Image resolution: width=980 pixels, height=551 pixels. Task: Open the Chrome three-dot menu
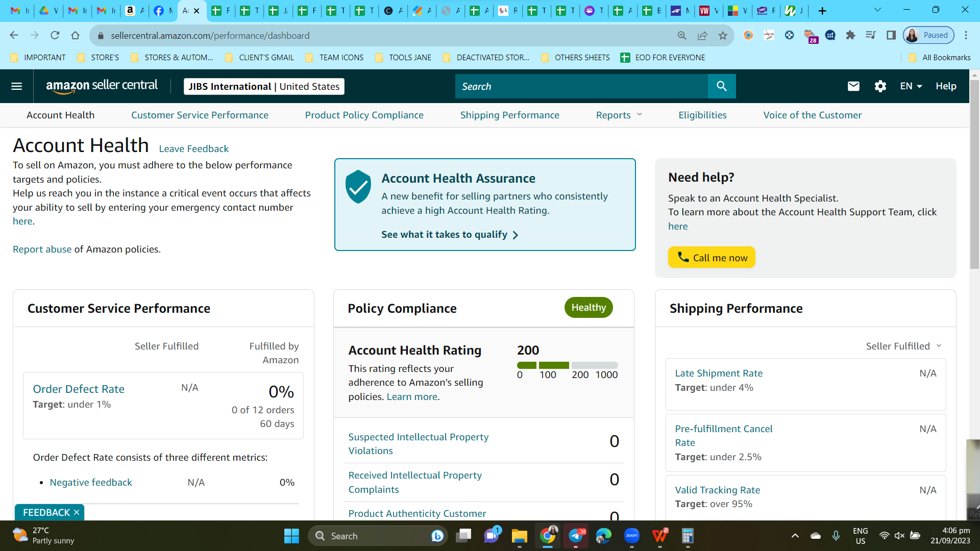[x=966, y=35]
